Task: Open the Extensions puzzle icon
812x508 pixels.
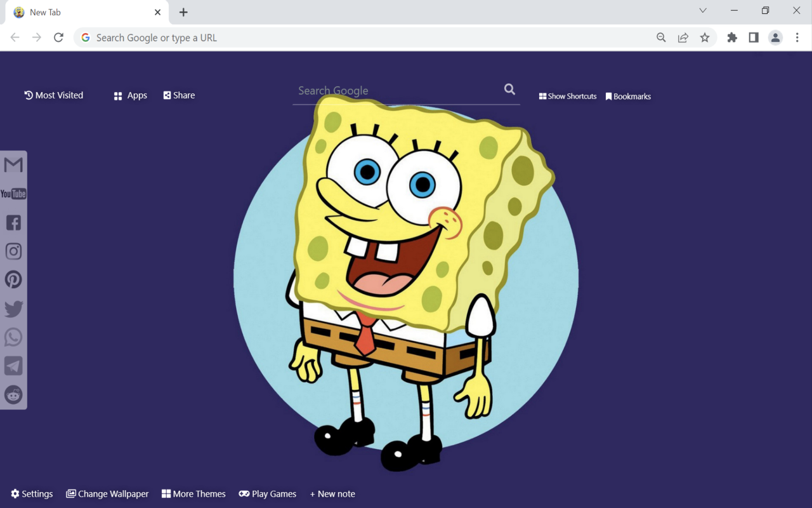Action: (x=732, y=37)
